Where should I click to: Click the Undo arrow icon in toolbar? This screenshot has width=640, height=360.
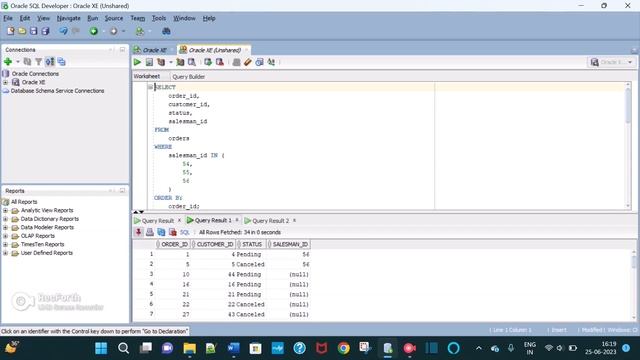click(63, 31)
